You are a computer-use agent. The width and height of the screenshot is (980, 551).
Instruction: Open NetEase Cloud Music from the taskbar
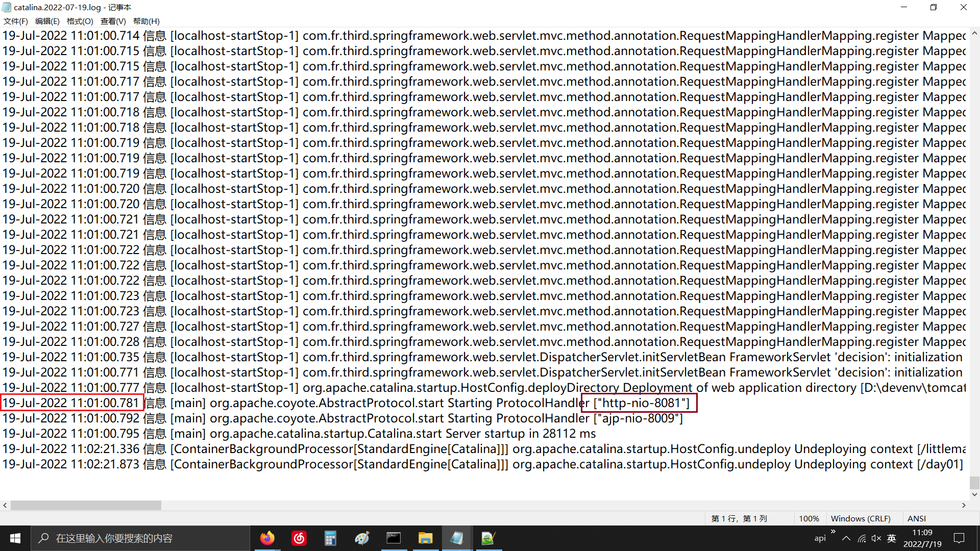tap(299, 538)
